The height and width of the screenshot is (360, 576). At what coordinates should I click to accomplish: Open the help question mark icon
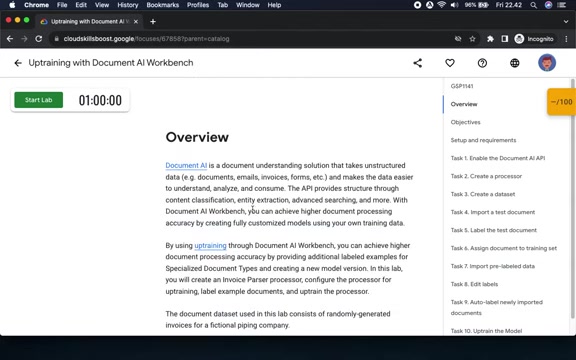click(x=482, y=63)
